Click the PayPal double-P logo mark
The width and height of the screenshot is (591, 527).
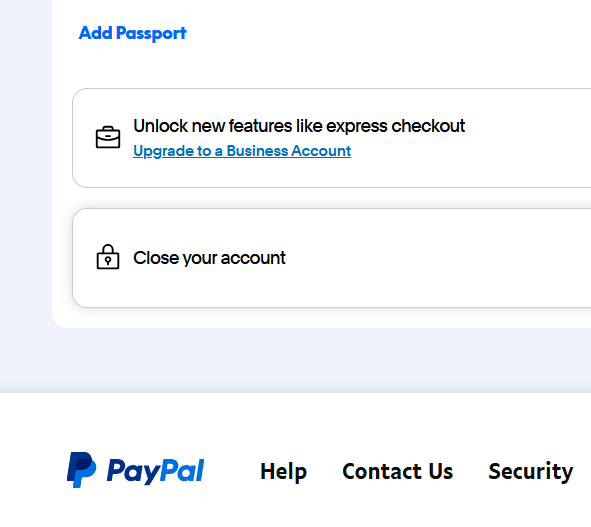click(x=81, y=470)
